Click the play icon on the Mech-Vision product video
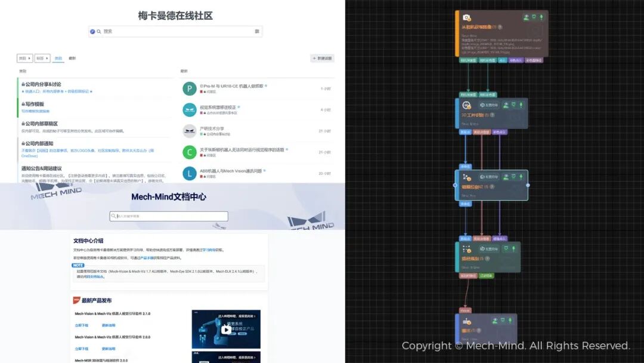The image size is (644, 363). point(227,330)
